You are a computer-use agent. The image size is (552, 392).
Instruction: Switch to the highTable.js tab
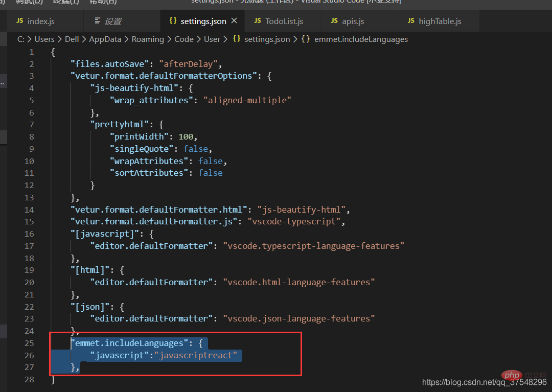click(x=440, y=21)
